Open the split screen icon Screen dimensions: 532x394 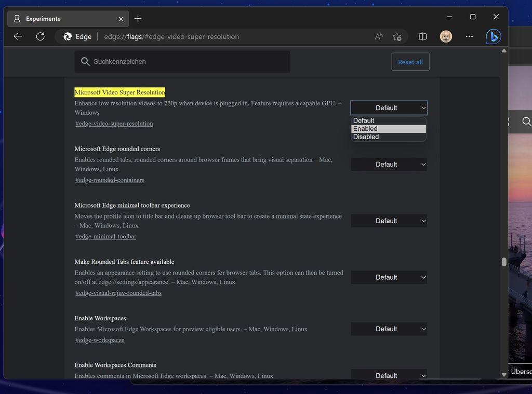422,36
